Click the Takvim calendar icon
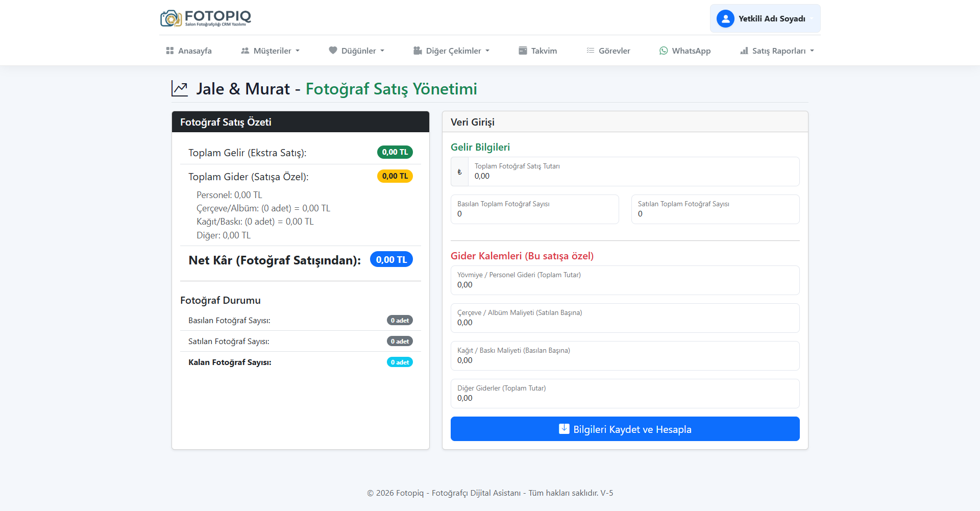Screen dimensions: 980x511 click(523, 51)
